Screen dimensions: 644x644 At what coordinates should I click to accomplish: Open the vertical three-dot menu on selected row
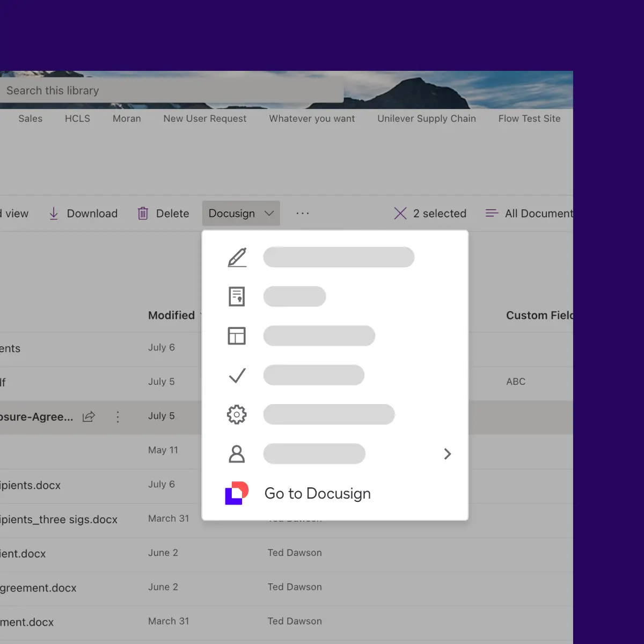tap(118, 416)
